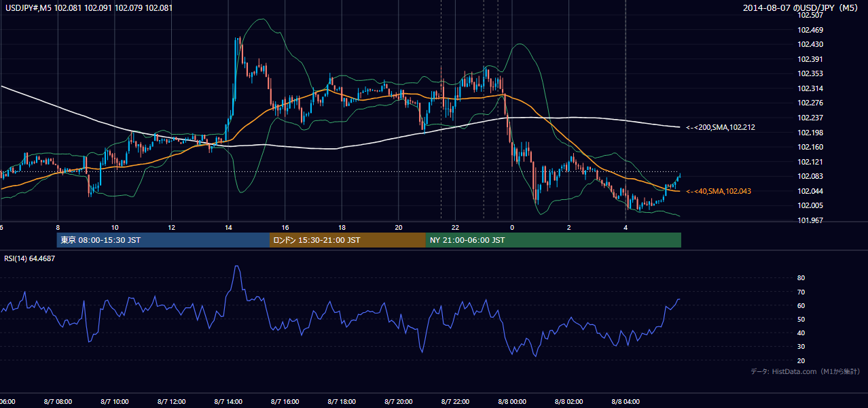The image size is (868, 408).
Task: Click the RSI(14) 64.4687 indicator label
Action: point(30,258)
